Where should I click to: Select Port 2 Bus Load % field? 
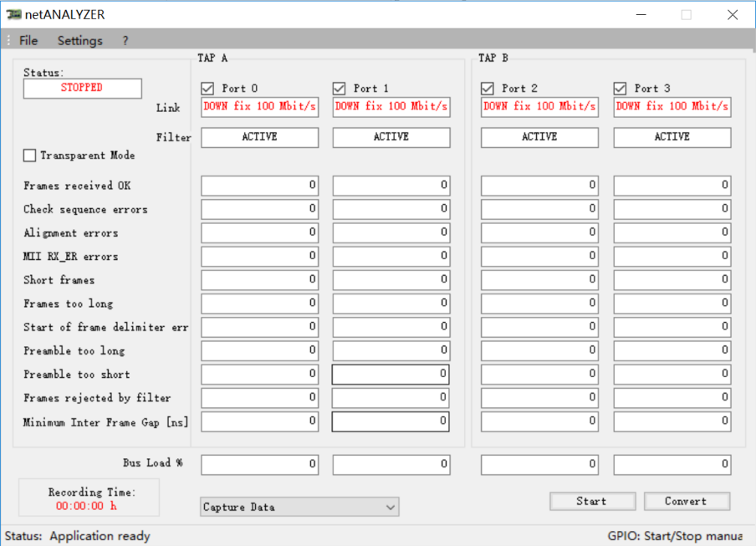tap(539, 465)
